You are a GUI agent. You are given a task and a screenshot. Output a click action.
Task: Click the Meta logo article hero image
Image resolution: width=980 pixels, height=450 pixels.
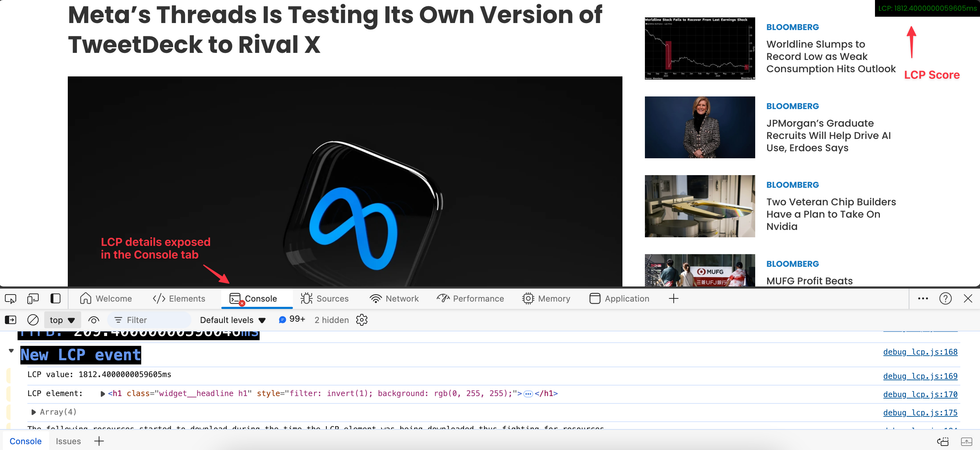coord(345,181)
